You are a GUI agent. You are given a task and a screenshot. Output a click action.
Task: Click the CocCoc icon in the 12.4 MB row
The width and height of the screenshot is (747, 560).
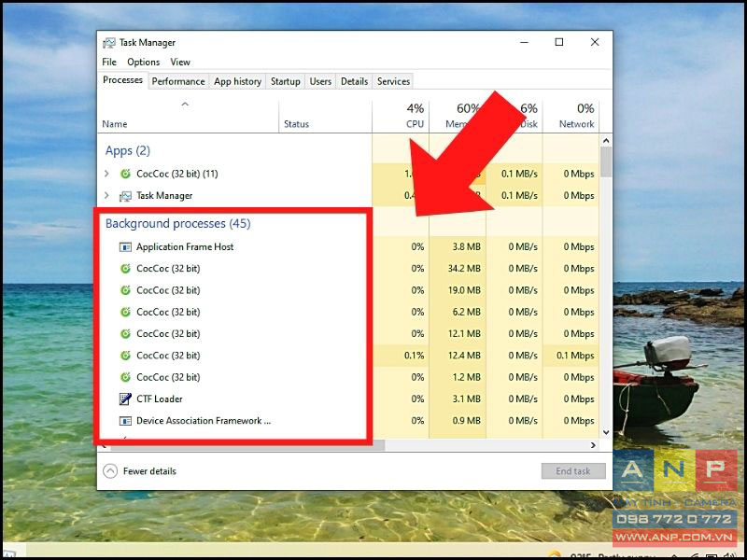125,356
